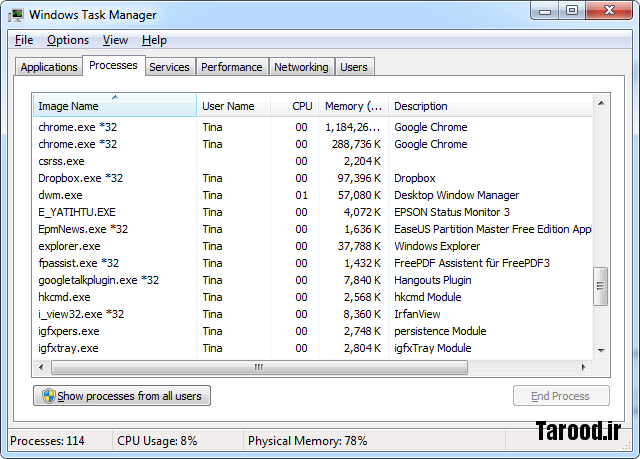Sort by User Name column header
This screenshot has height=459, width=640.
pyautogui.click(x=233, y=106)
